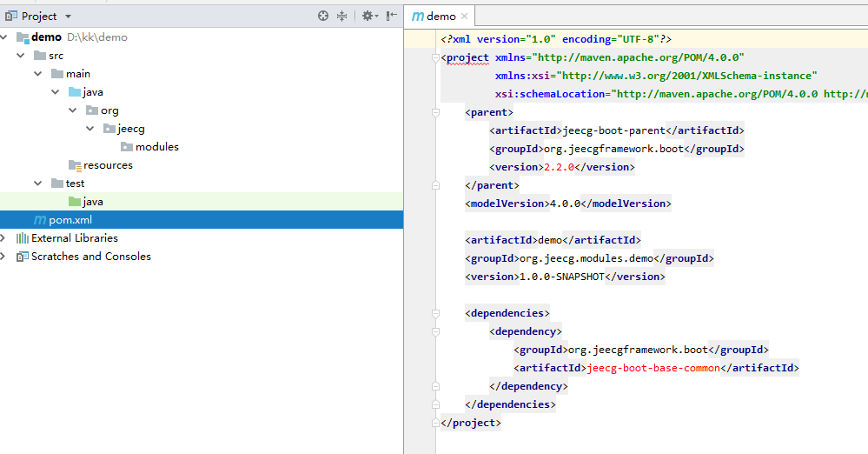Collapse the main folder
The height and width of the screenshot is (454, 868).
click(x=38, y=74)
